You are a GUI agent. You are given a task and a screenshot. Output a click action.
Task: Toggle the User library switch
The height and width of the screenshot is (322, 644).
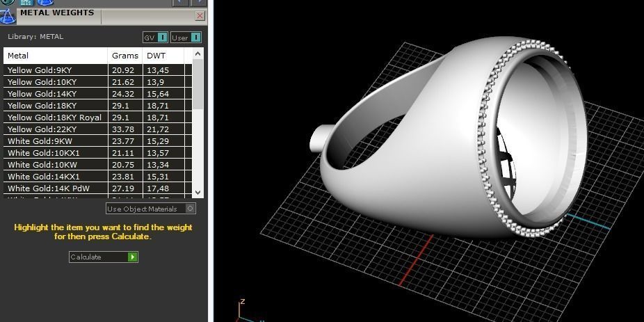click(x=196, y=38)
